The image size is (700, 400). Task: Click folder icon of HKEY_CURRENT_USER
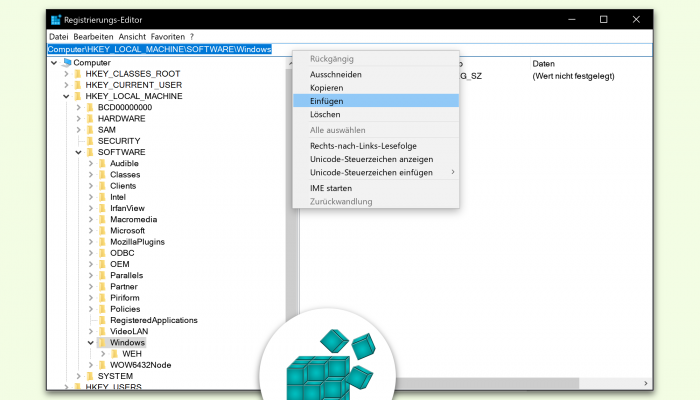pyautogui.click(x=78, y=85)
